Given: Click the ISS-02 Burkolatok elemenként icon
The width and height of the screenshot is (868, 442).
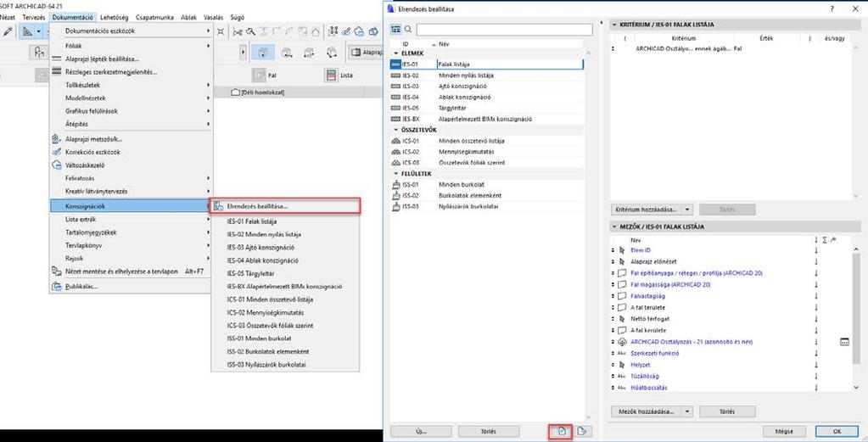Looking at the screenshot, I should tap(395, 195).
